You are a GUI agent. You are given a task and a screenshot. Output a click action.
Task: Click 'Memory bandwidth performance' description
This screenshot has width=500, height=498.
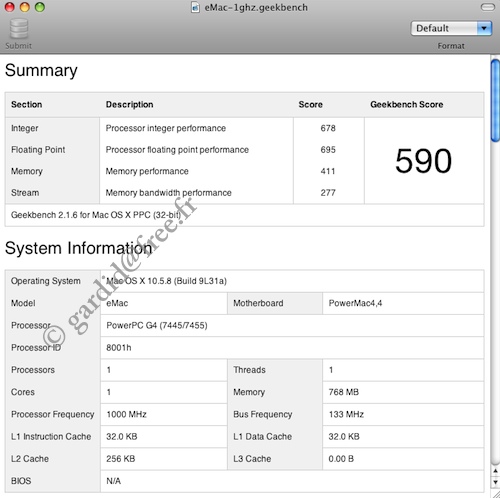[x=168, y=193]
